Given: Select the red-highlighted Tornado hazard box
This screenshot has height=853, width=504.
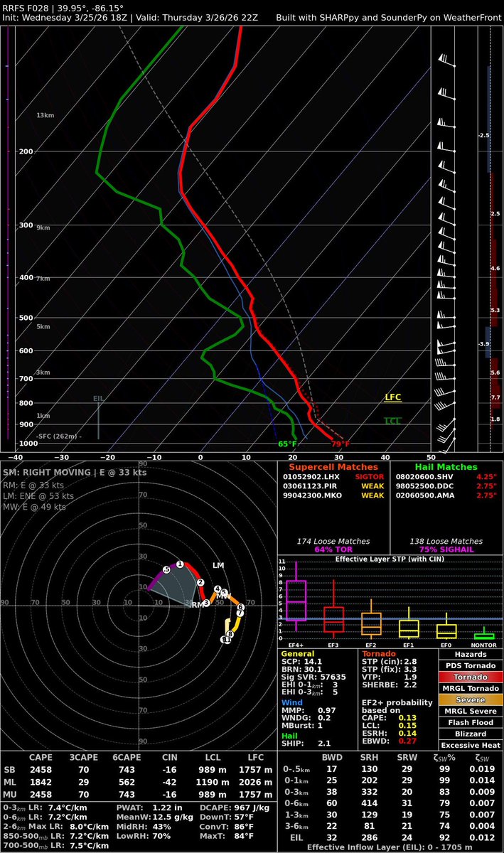Looking at the screenshot, I should (471, 676).
